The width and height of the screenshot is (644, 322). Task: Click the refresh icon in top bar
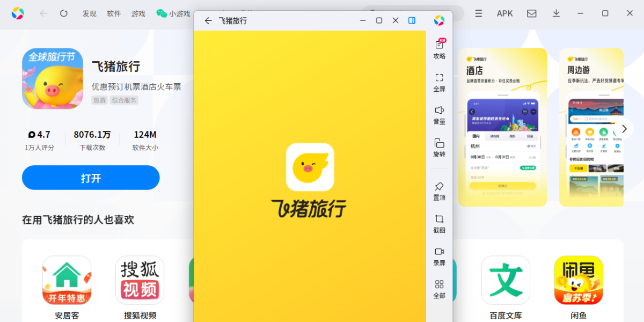point(64,13)
